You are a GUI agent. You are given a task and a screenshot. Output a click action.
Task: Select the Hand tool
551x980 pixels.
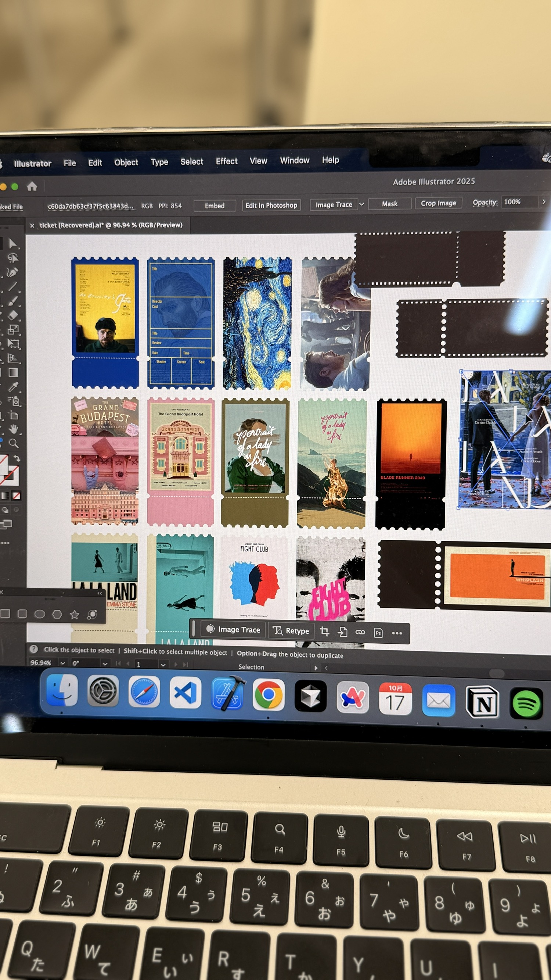(x=14, y=429)
